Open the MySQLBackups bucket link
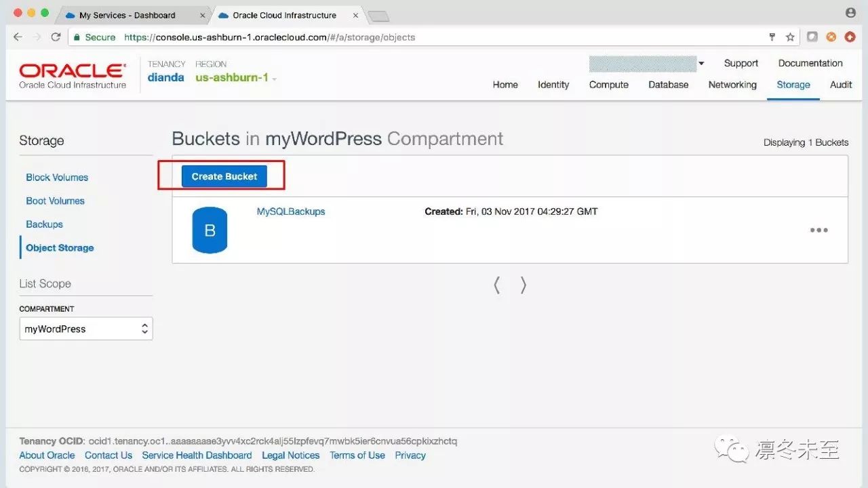Image resolution: width=868 pixels, height=488 pixels. click(x=291, y=211)
